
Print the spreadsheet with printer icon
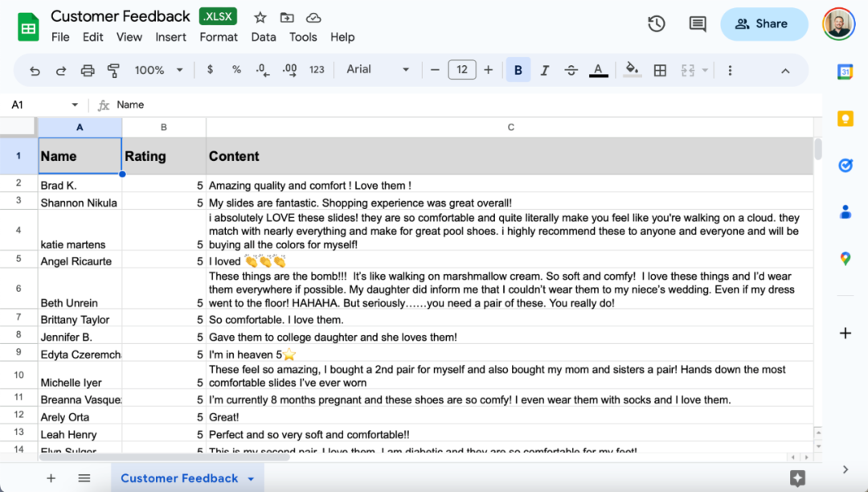(x=88, y=70)
